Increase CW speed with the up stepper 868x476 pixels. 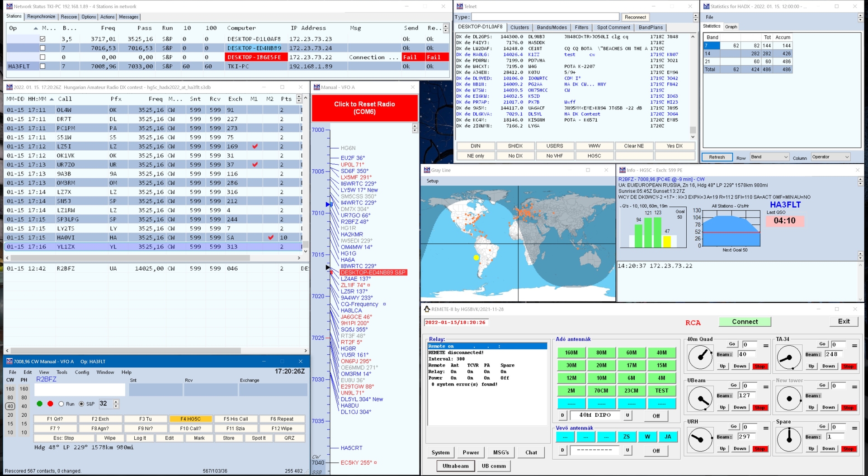coord(116,401)
